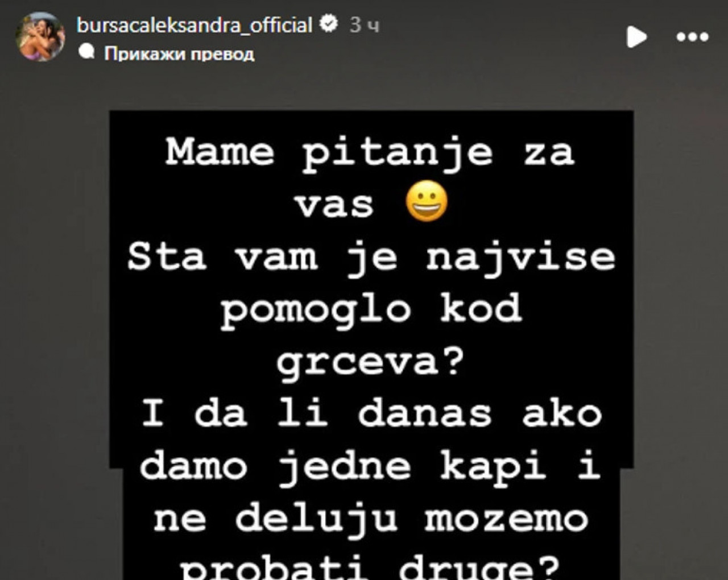Click the translation speech bubble icon

click(x=87, y=53)
